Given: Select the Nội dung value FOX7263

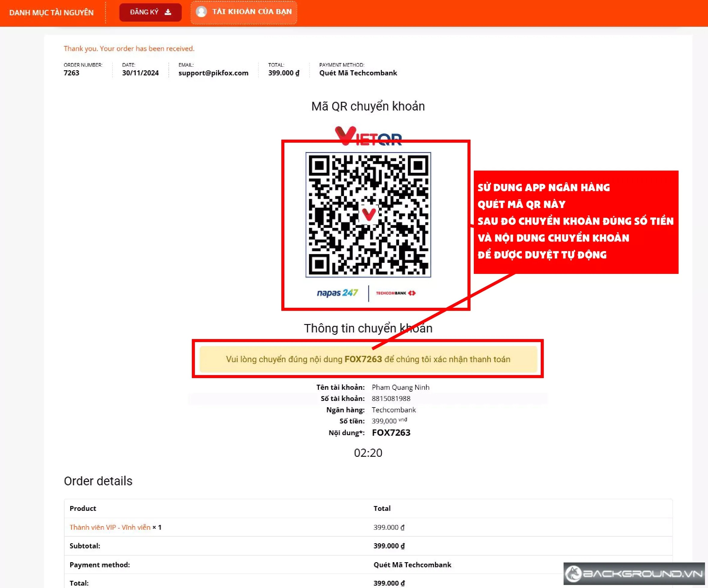Looking at the screenshot, I should coord(391,432).
